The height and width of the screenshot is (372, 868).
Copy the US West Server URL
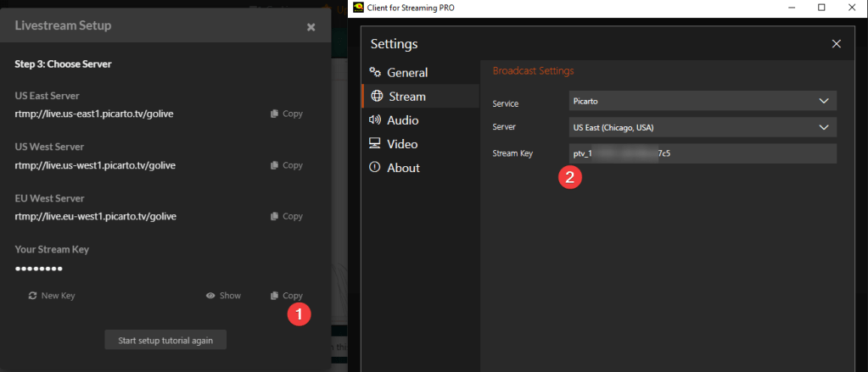coord(286,165)
